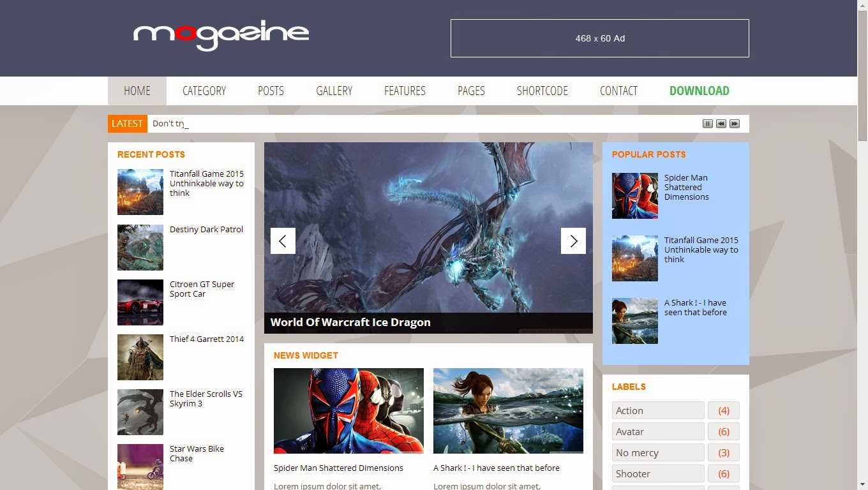Click the 468 x 60 Ad banner
The image size is (868, 490).
599,38
